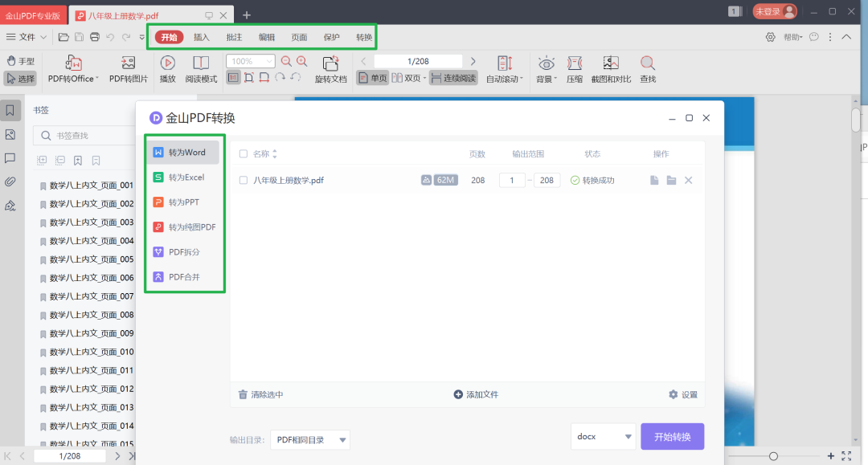
Task: Select 转为Word conversion option
Action: pyautogui.click(x=183, y=152)
